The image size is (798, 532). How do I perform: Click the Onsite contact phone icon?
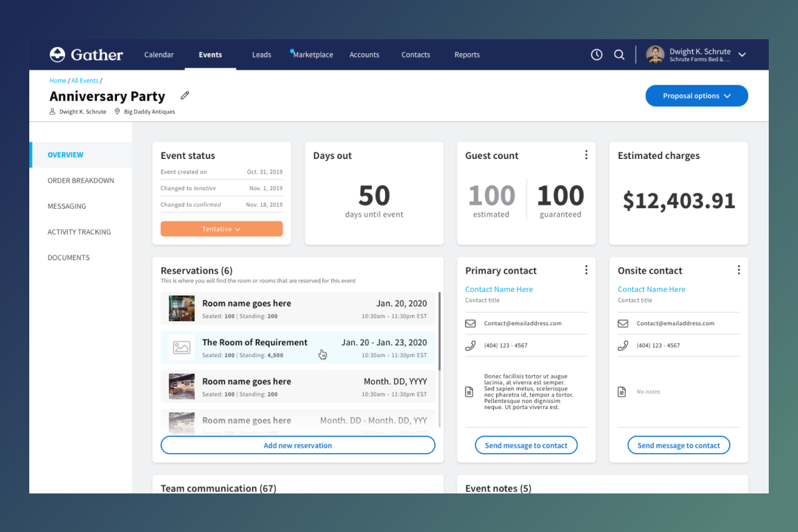(x=623, y=346)
